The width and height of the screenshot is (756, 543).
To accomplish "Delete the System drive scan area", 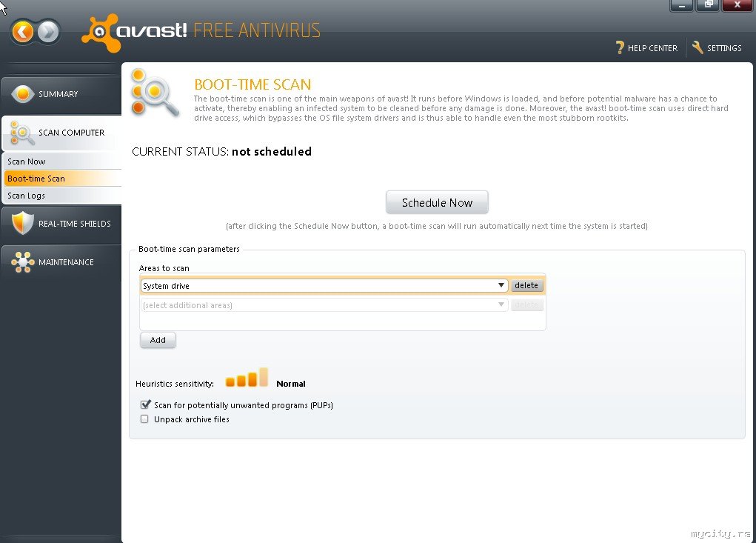I will pos(526,285).
